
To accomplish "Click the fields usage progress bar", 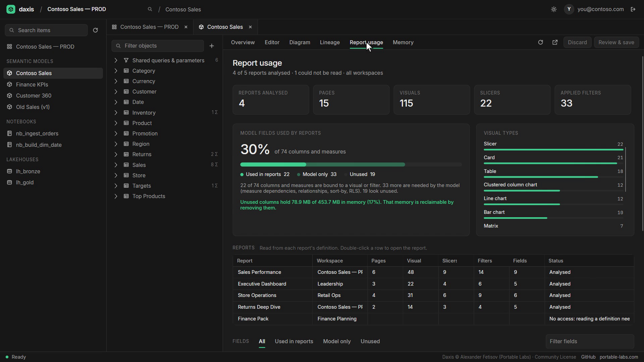I will tap(351, 165).
